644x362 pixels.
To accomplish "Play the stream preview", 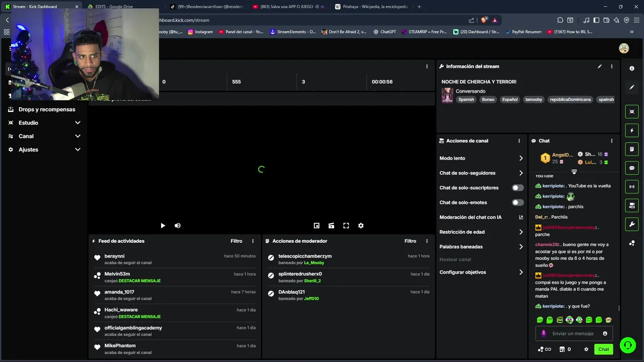I will pyautogui.click(x=163, y=226).
